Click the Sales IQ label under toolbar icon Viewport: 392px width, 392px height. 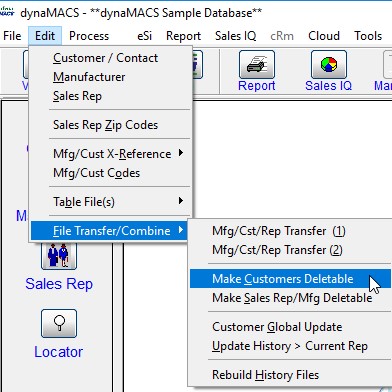point(329,86)
